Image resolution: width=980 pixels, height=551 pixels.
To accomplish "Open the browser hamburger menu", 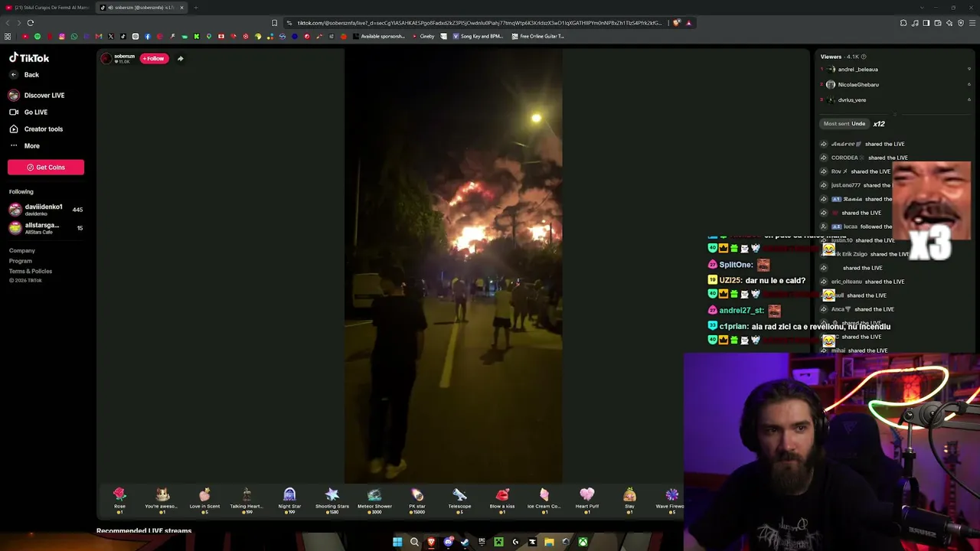I will (x=972, y=23).
